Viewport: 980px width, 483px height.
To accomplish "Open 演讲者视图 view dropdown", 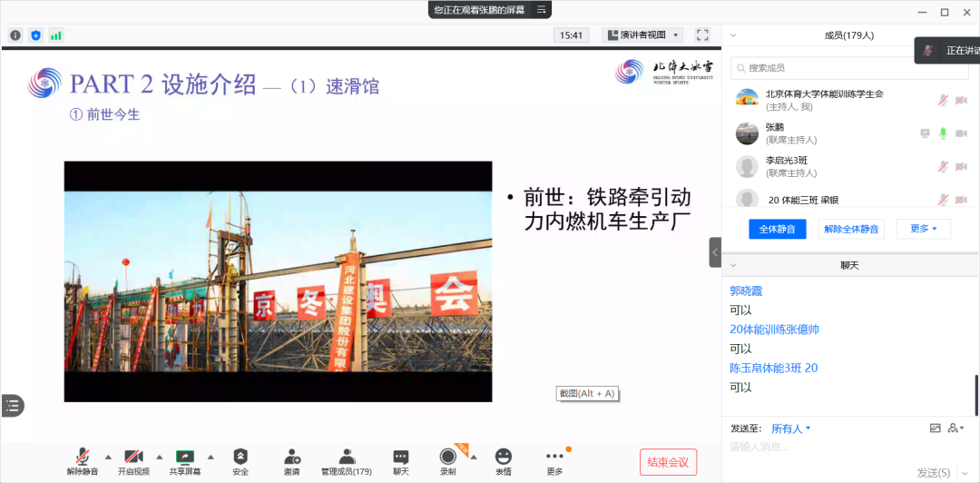I will (642, 35).
